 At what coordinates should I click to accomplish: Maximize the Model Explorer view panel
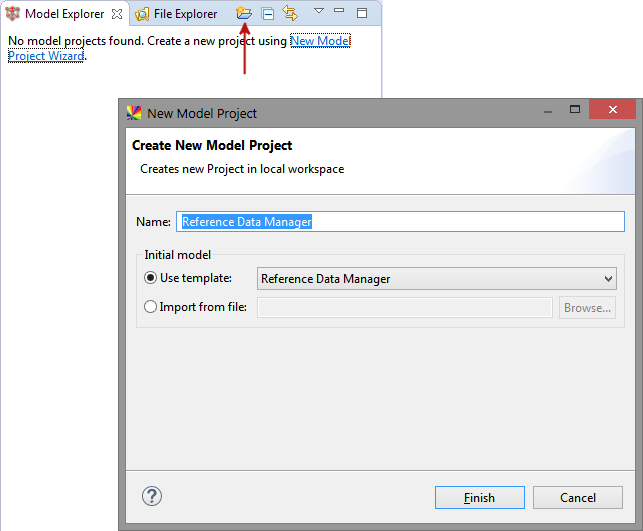pyautogui.click(x=362, y=13)
